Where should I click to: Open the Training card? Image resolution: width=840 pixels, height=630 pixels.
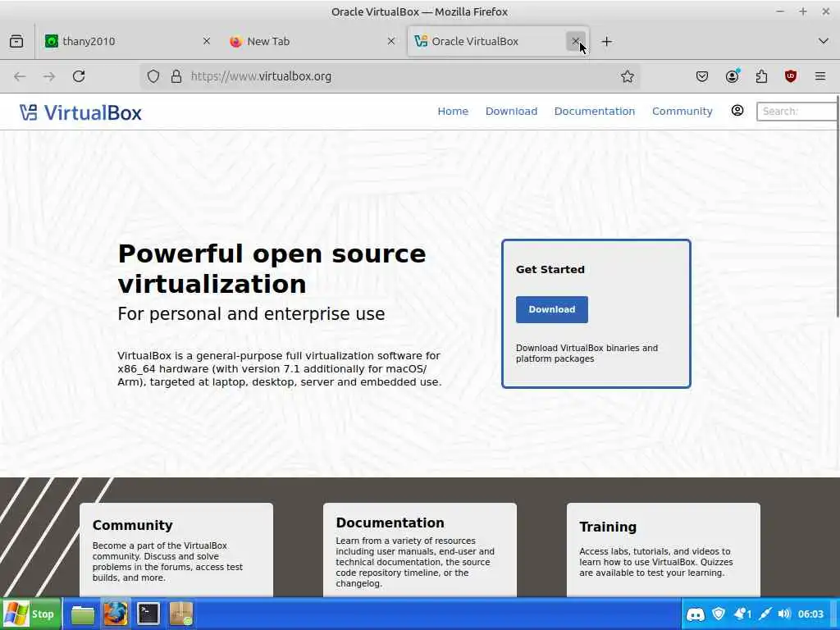(x=663, y=550)
